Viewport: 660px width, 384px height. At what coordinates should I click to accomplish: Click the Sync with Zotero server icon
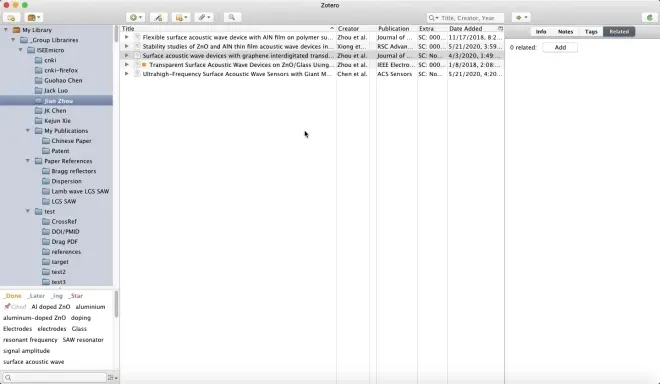pyautogui.click(x=649, y=17)
